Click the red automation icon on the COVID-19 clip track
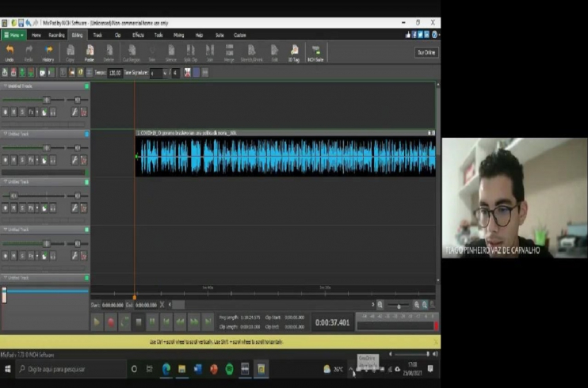 tap(84, 160)
